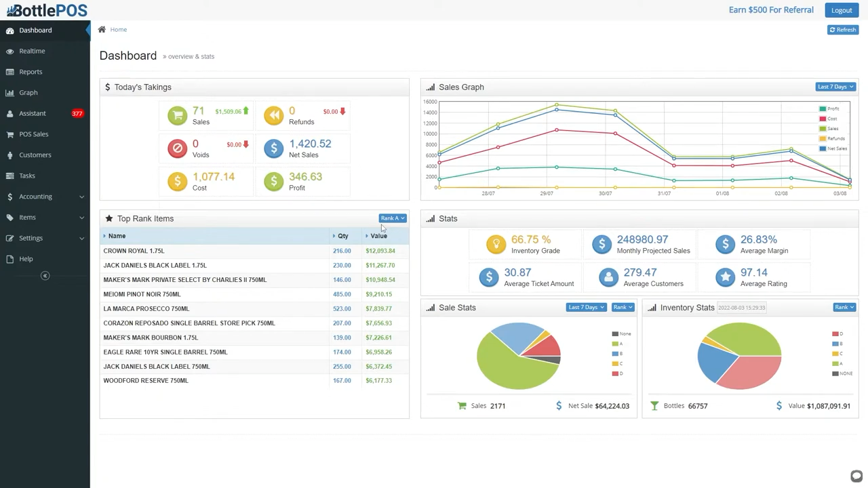
Task: Click the Average Rating star icon
Action: click(x=725, y=277)
